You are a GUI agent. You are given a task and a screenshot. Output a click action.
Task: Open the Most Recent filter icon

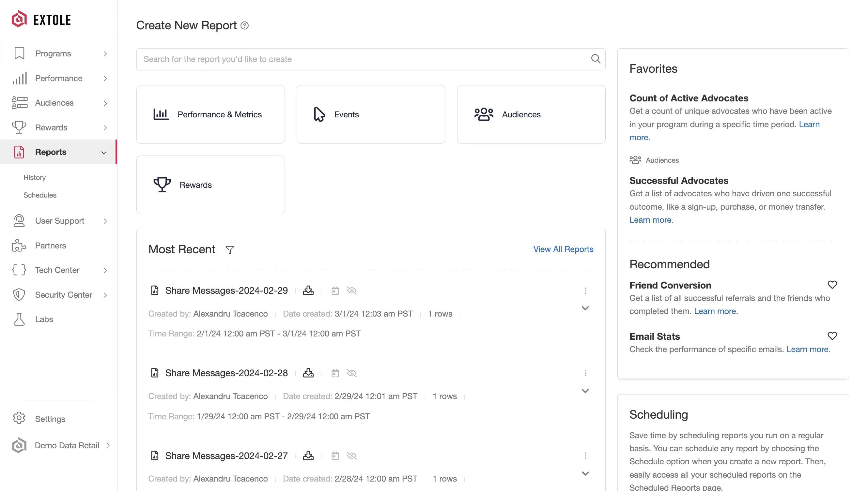point(229,250)
